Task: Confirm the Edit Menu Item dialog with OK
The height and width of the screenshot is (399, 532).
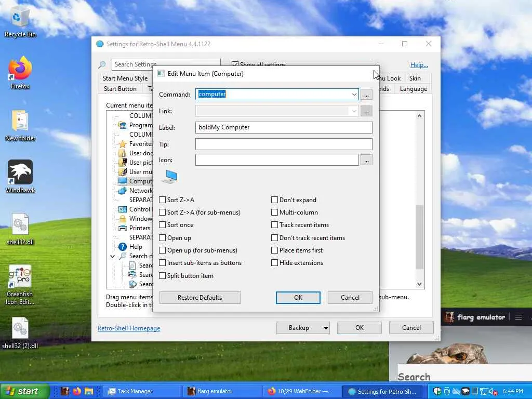Action: click(298, 298)
